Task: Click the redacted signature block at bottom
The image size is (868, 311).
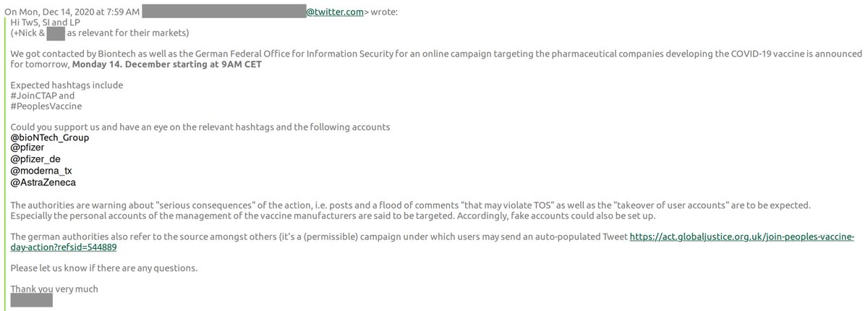Action: [31, 300]
